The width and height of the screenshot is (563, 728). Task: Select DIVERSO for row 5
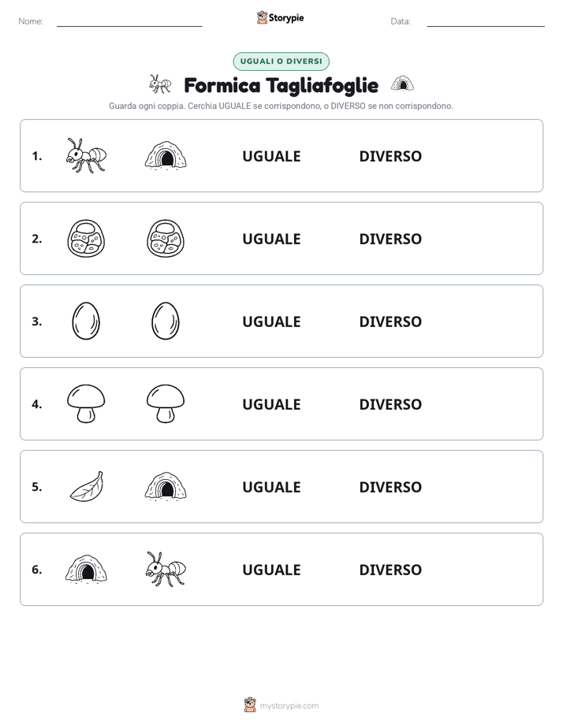390,487
